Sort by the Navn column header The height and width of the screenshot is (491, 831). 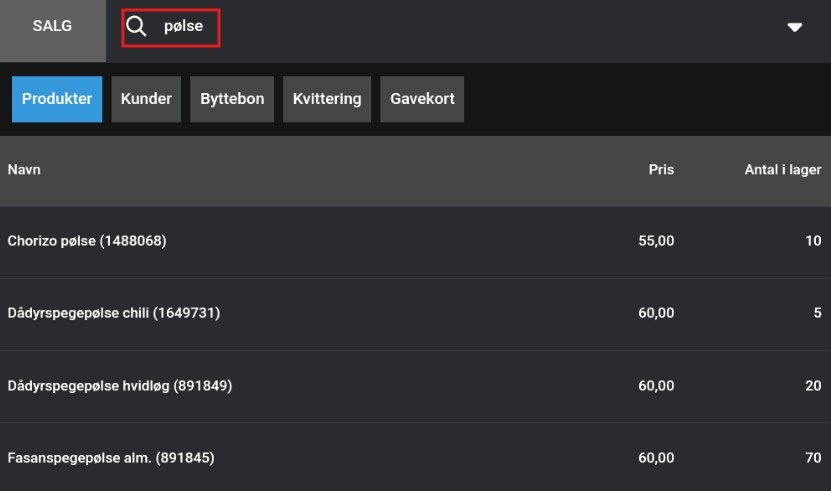pyautogui.click(x=24, y=170)
